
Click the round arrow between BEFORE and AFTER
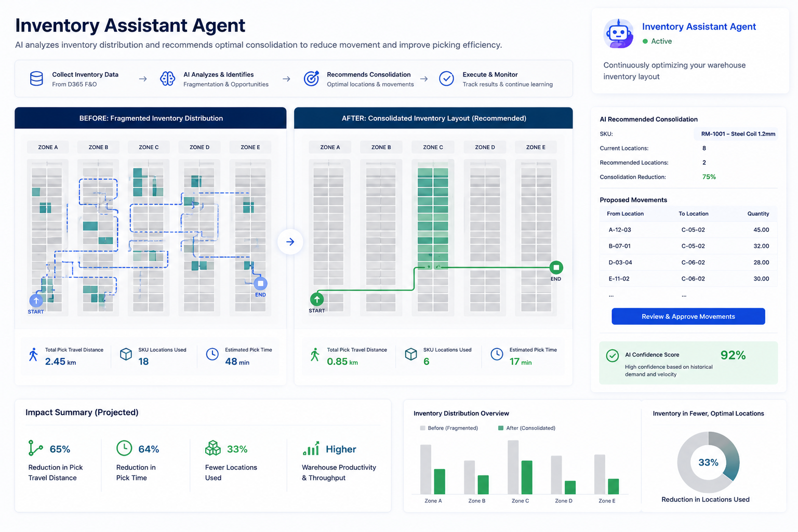pyautogui.click(x=290, y=242)
